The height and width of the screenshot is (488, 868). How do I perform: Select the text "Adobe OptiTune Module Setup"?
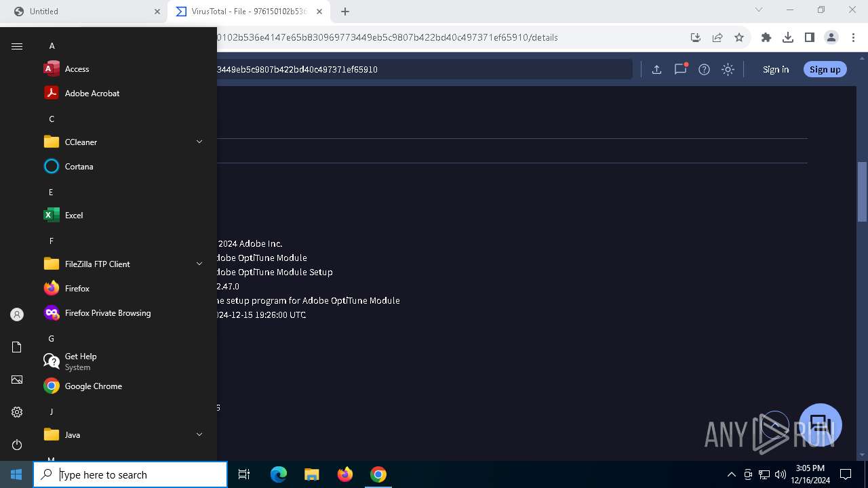(x=275, y=272)
